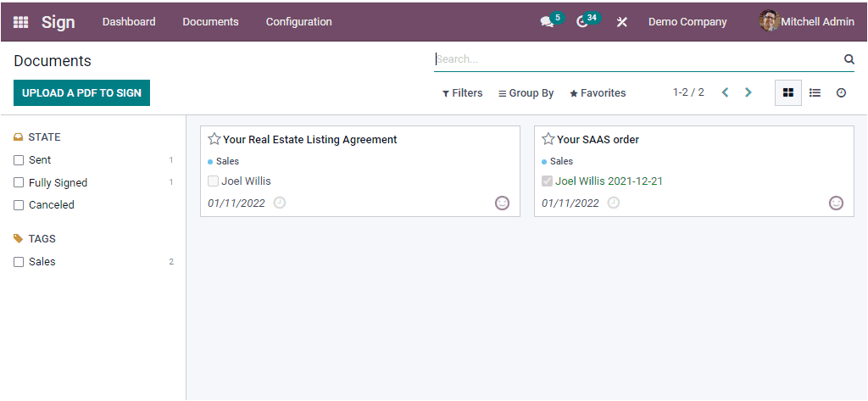Screen dimensions: 868x401
Task: Check the Sent state filter
Action: [x=19, y=160]
